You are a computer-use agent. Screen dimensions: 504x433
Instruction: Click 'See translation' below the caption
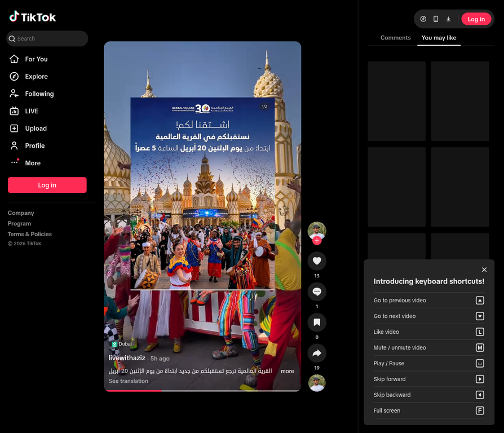pyautogui.click(x=129, y=381)
